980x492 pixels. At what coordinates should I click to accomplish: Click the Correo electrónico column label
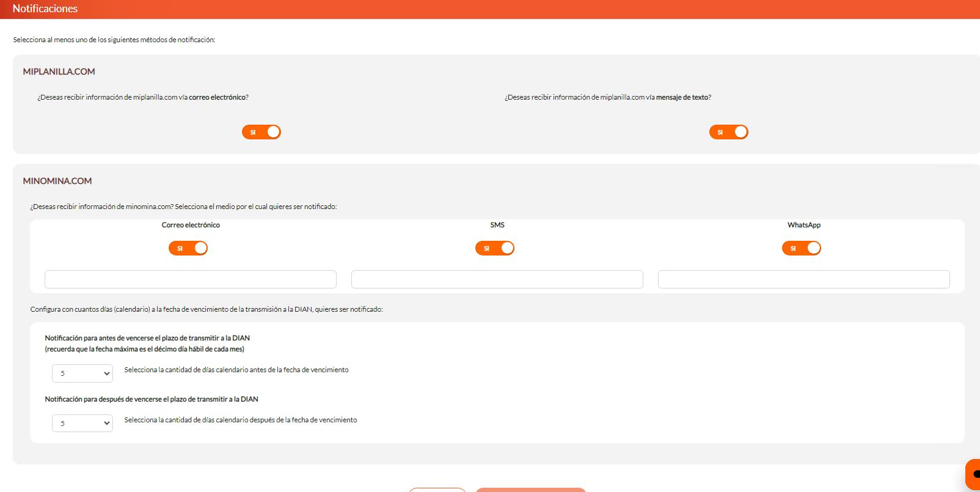tap(191, 225)
